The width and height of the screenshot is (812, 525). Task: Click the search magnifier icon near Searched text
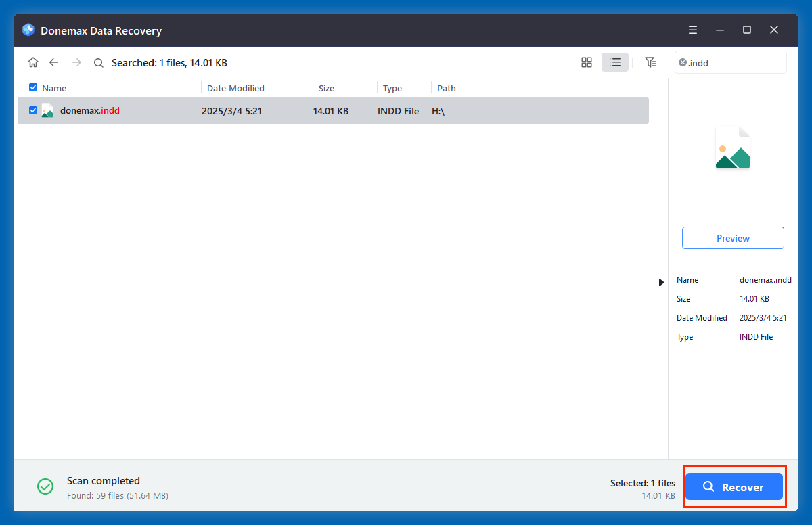click(98, 62)
